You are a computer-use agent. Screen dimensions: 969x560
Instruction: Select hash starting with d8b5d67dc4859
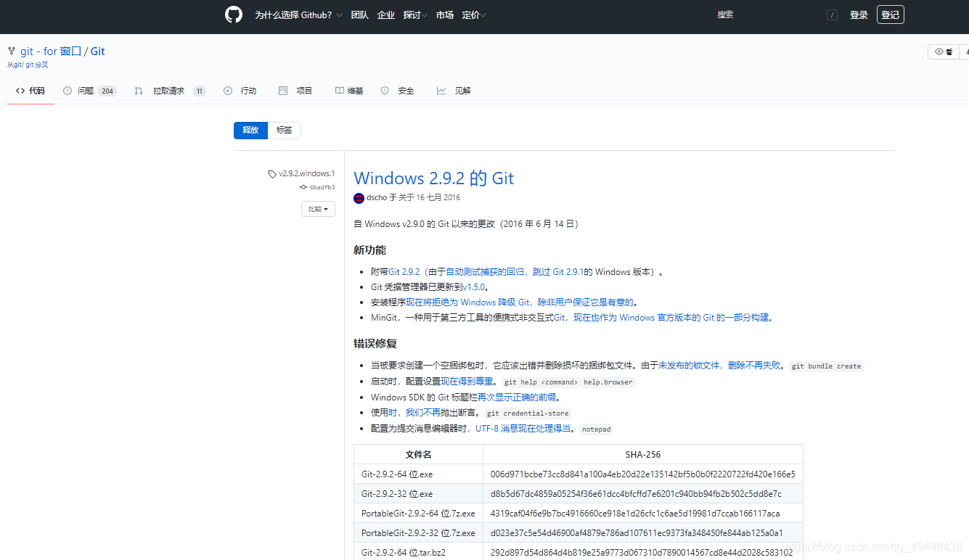pyautogui.click(x=636, y=494)
